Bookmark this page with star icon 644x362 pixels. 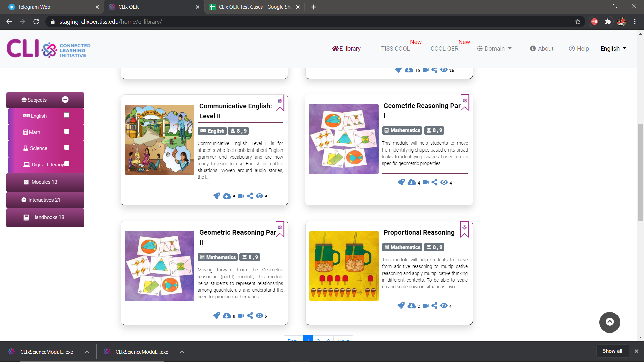click(578, 22)
